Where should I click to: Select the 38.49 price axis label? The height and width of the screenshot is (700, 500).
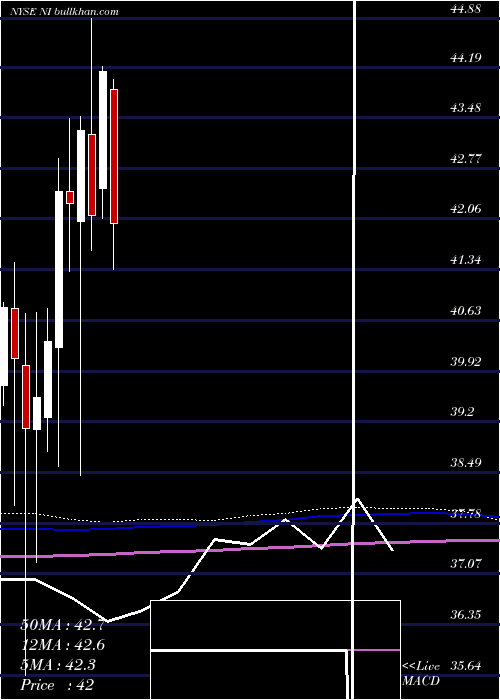[x=466, y=462]
